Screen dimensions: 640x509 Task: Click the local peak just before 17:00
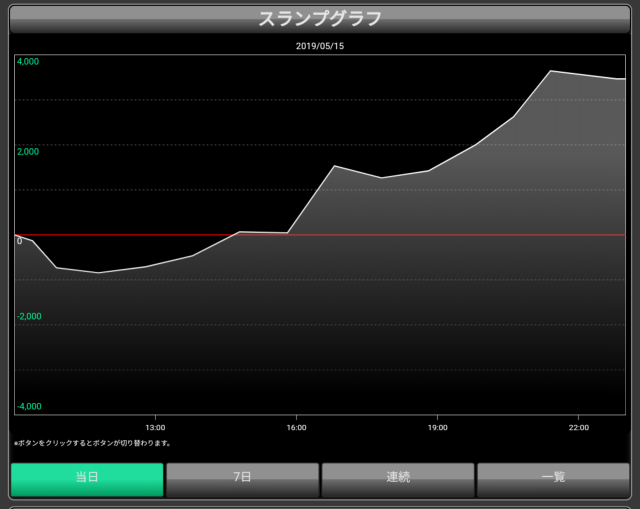335,166
